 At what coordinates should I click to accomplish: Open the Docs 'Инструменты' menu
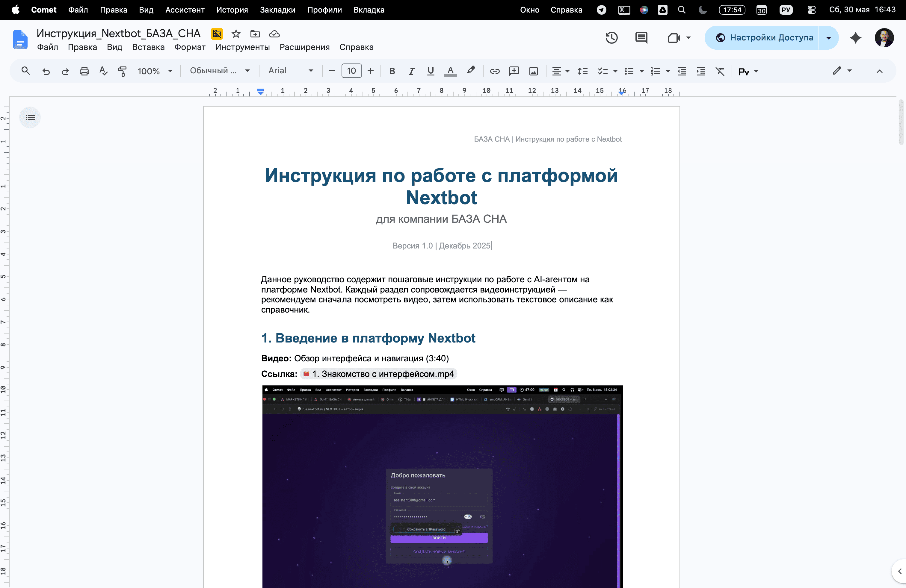pyautogui.click(x=242, y=47)
